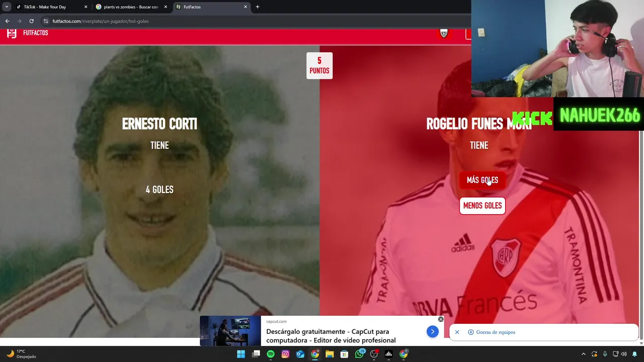Click the tray sync update icon
The width and height of the screenshot is (644, 362).
pos(594,354)
